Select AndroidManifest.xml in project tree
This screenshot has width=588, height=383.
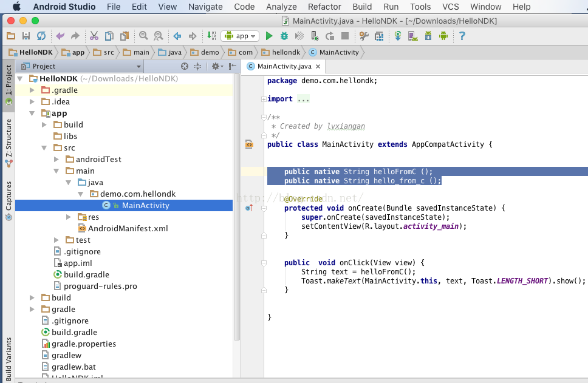tap(123, 229)
